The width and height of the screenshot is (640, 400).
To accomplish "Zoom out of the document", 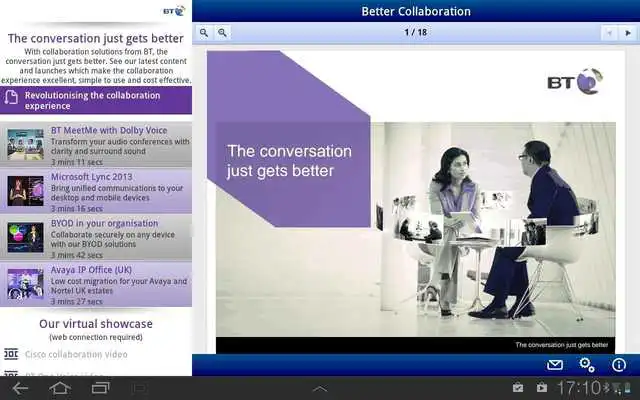I will point(222,33).
